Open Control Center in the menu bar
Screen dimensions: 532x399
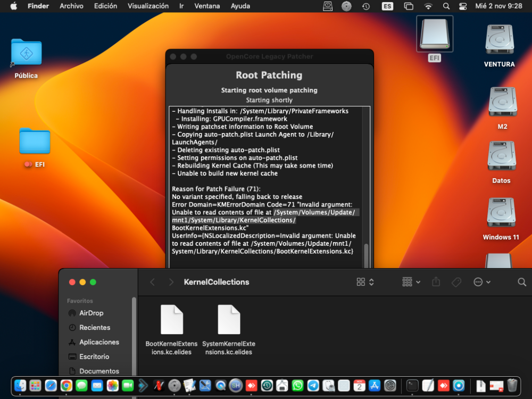pyautogui.click(x=463, y=6)
